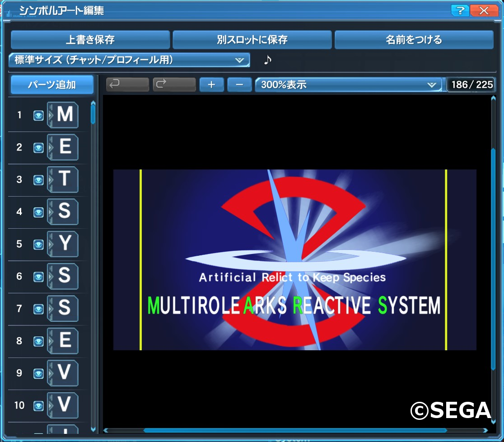Click the canvas scroll-left arrow
The image size is (504, 442).
coord(106,430)
